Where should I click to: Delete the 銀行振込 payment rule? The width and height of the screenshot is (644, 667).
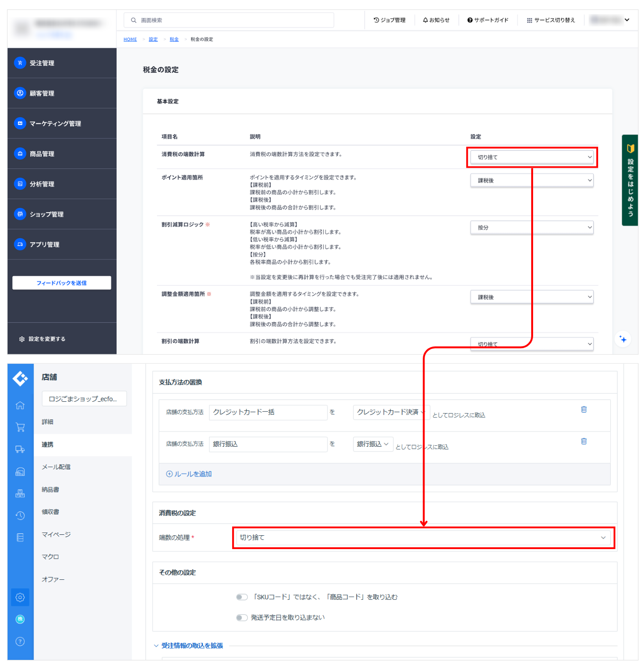click(x=584, y=441)
